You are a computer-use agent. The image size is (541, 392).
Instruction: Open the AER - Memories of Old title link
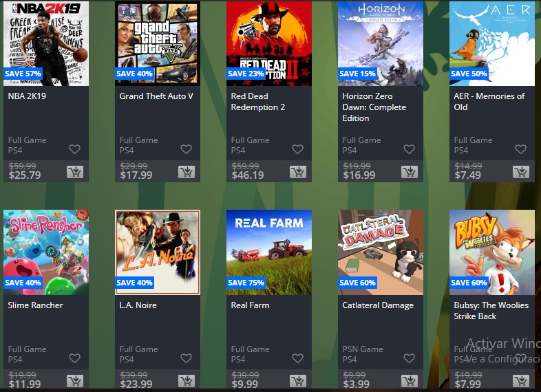point(489,101)
